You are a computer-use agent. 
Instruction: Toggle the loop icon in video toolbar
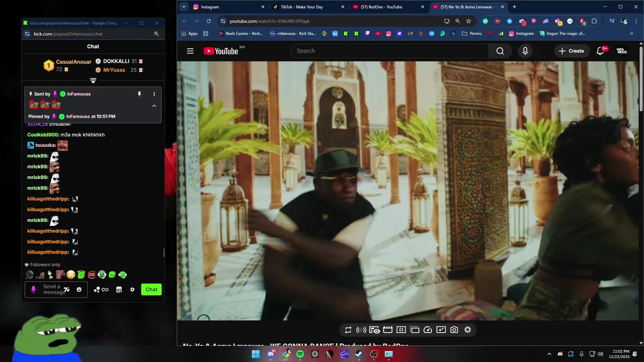(x=348, y=330)
